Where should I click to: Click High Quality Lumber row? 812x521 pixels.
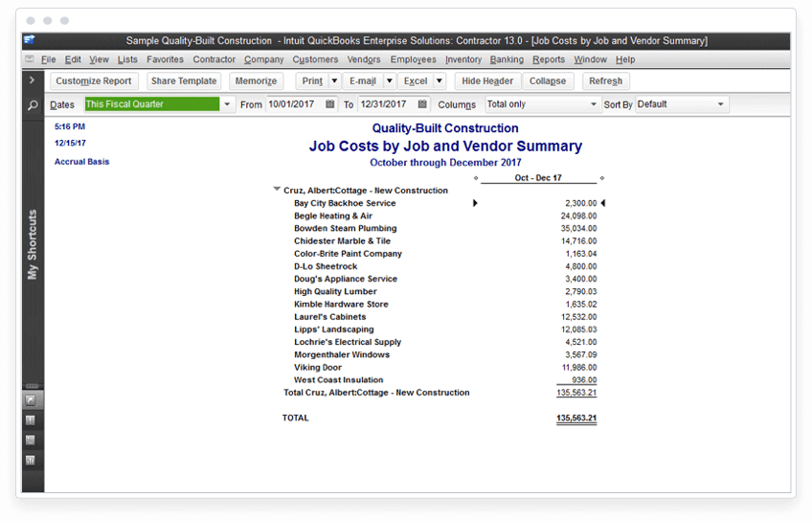(445, 291)
